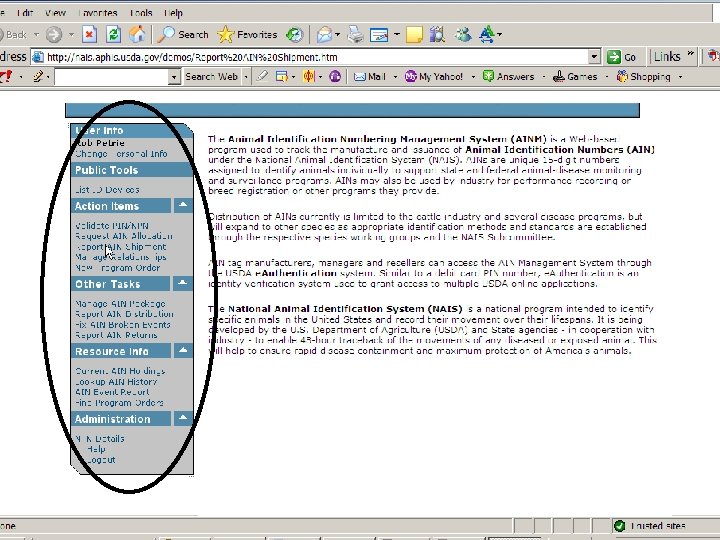720x540 pixels.
Task: Click the Messenger people icon
Action: 463,34
